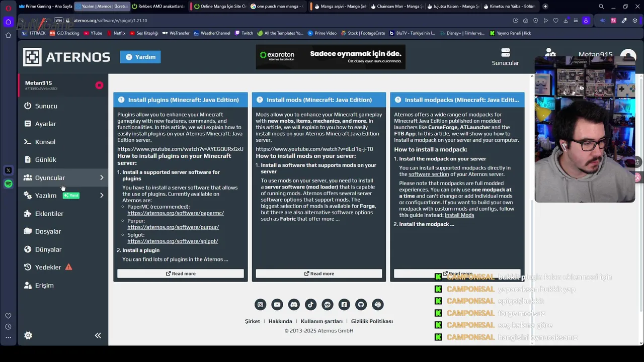Open the browser tab search icon
644x362 pixels.
coord(601,7)
